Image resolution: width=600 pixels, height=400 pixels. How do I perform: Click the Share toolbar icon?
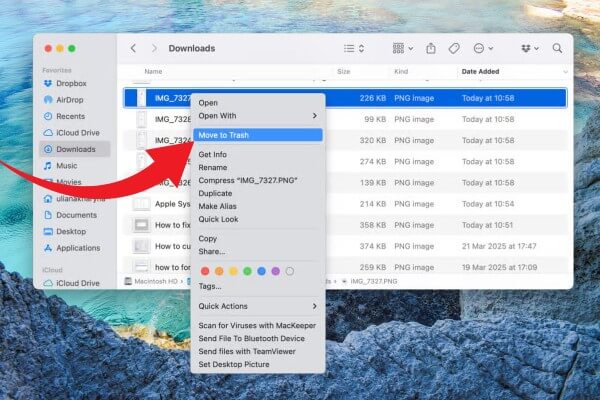(x=431, y=48)
